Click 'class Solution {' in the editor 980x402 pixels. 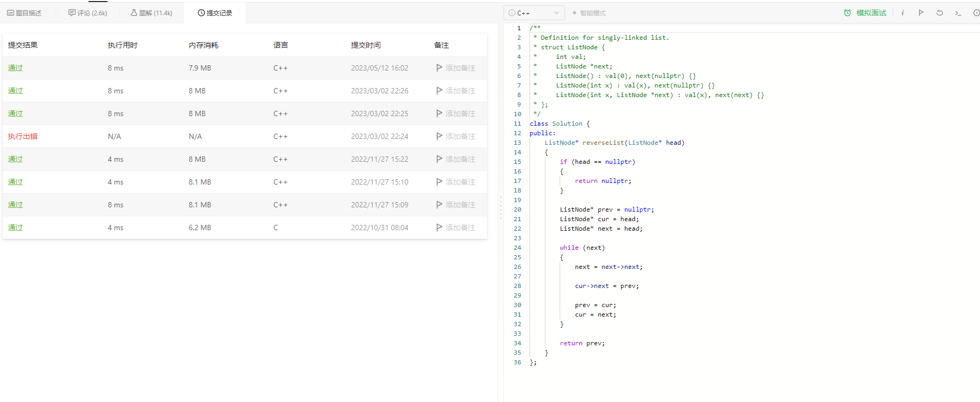pos(560,124)
